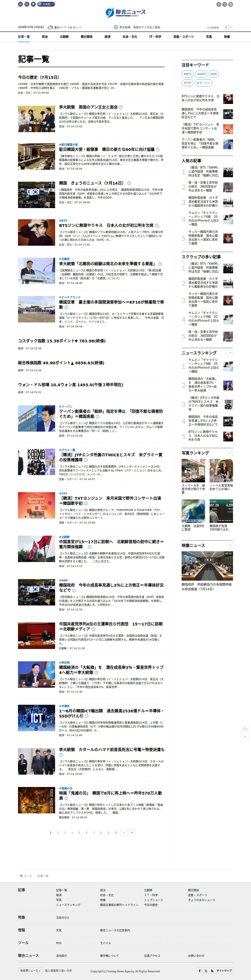This screenshot has height=980, width=251.
Task: Open the hamburger menu icon
Action: [21, 4]
